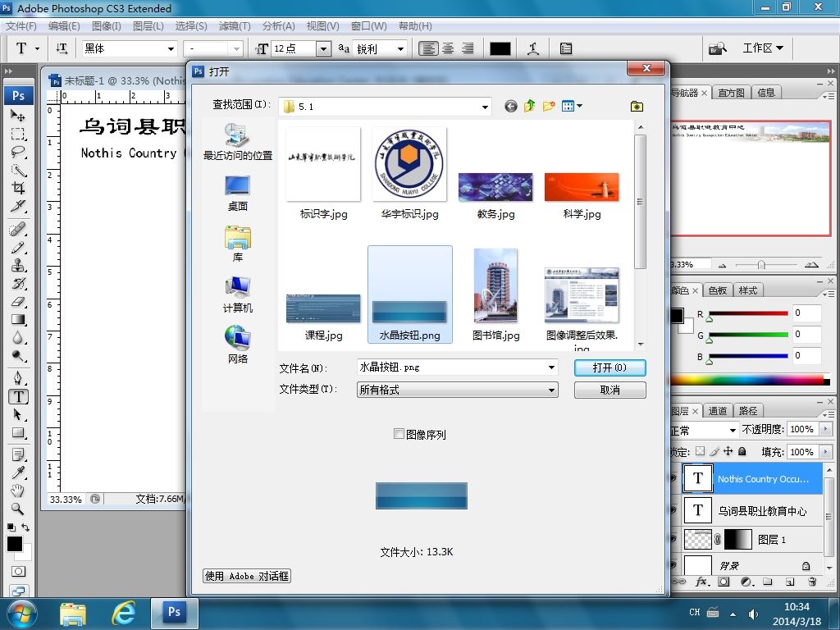Screen dimensions: 840x630
Task: Select the Hand tool
Action: 18,491
